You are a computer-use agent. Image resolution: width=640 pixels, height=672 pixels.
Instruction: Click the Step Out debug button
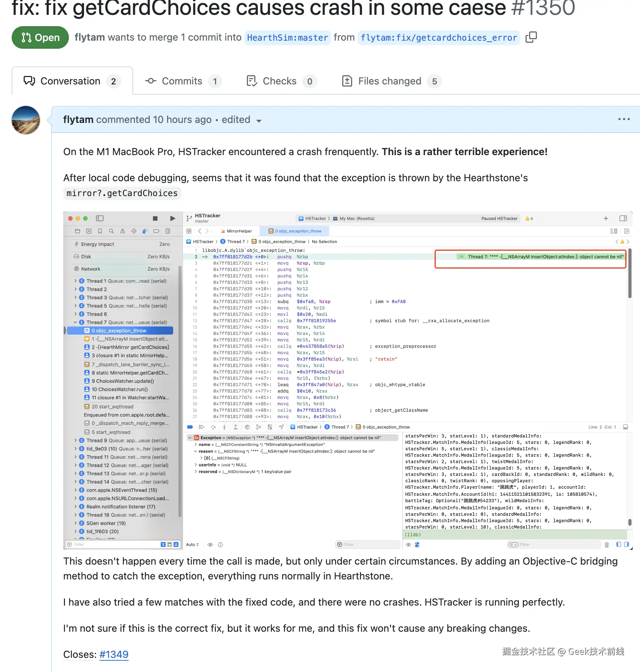236,427
